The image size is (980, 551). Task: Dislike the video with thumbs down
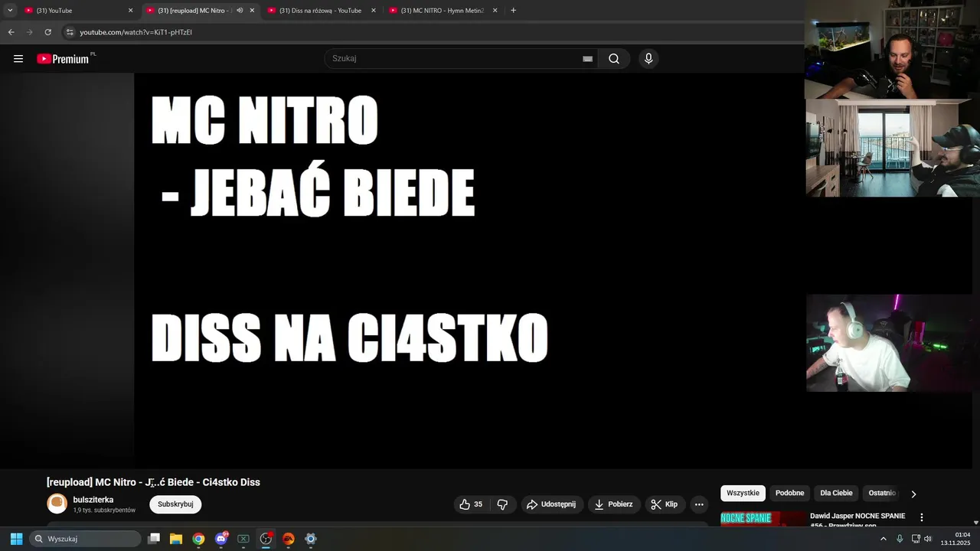(x=503, y=504)
